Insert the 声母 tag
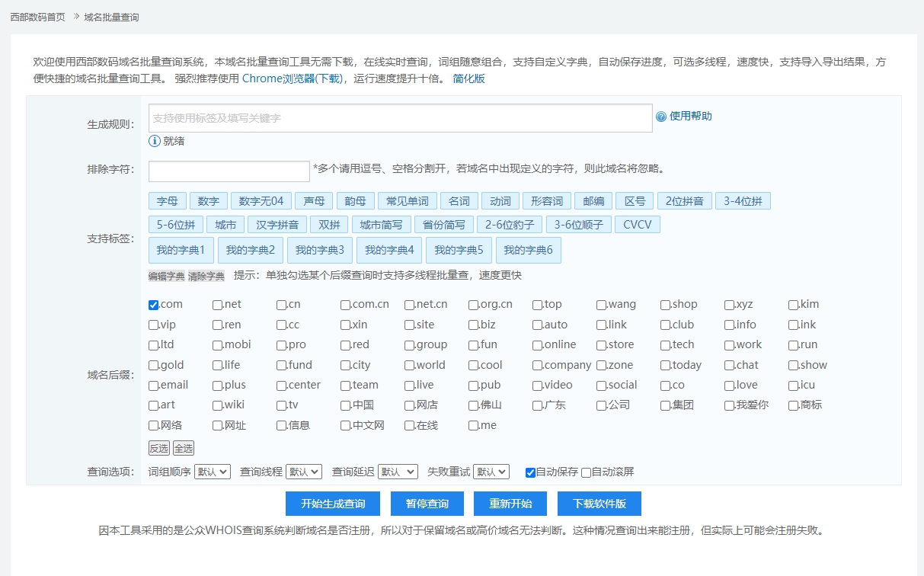The height and width of the screenshot is (576, 924). pyautogui.click(x=314, y=201)
